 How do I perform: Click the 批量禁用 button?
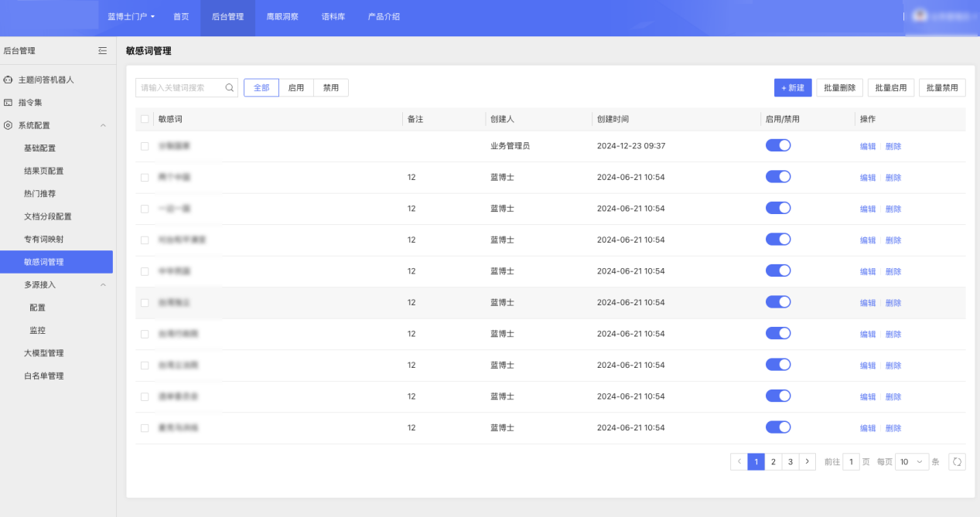tap(942, 88)
